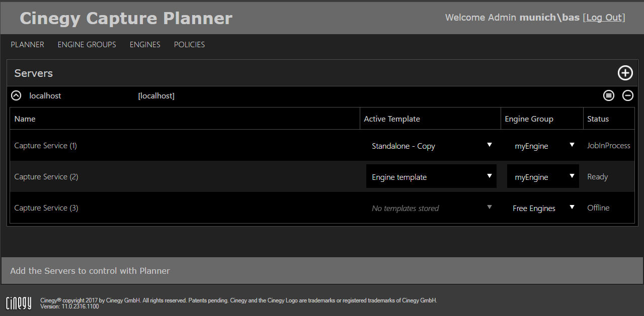
Task: Click the Offline status text
Action: pyautogui.click(x=598, y=208)
